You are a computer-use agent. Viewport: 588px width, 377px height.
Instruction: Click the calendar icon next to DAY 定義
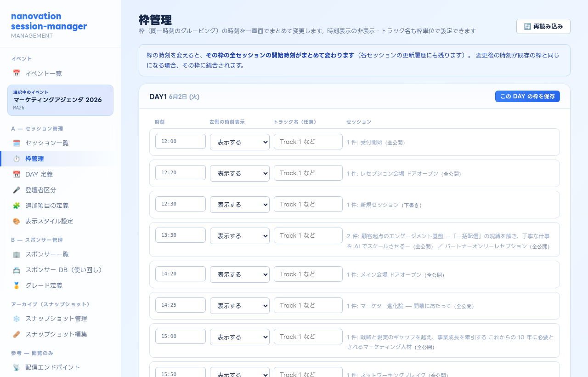[17, 174]
